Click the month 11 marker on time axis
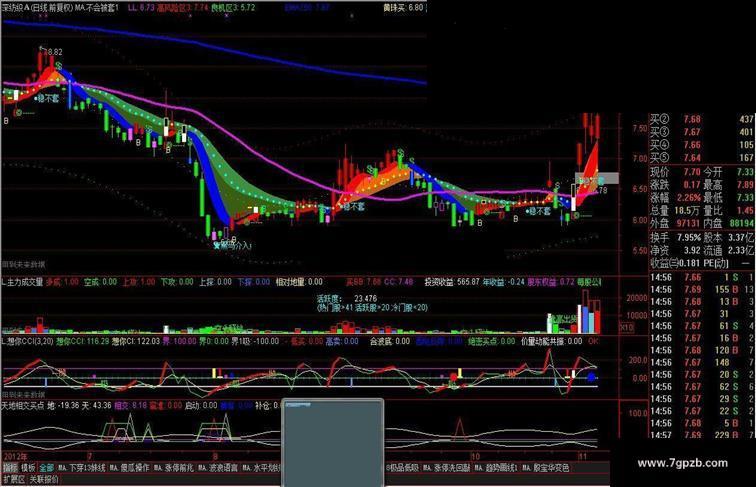This screenshot has width=756, height=487. [582, 456]
